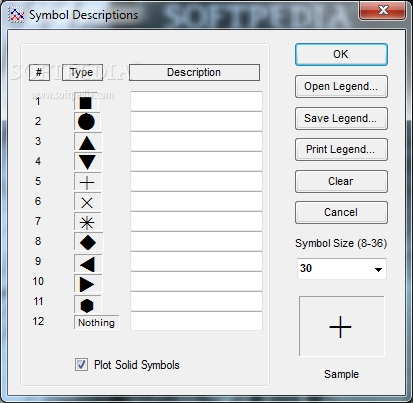The image size is (413, 403).
Task: Click description field for symbol 4
Action: pos(196,161)
